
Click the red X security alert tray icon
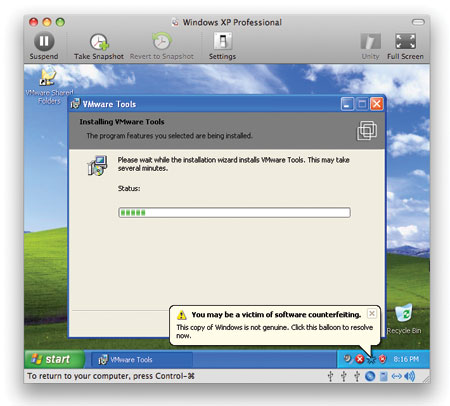tap(359, 359)
